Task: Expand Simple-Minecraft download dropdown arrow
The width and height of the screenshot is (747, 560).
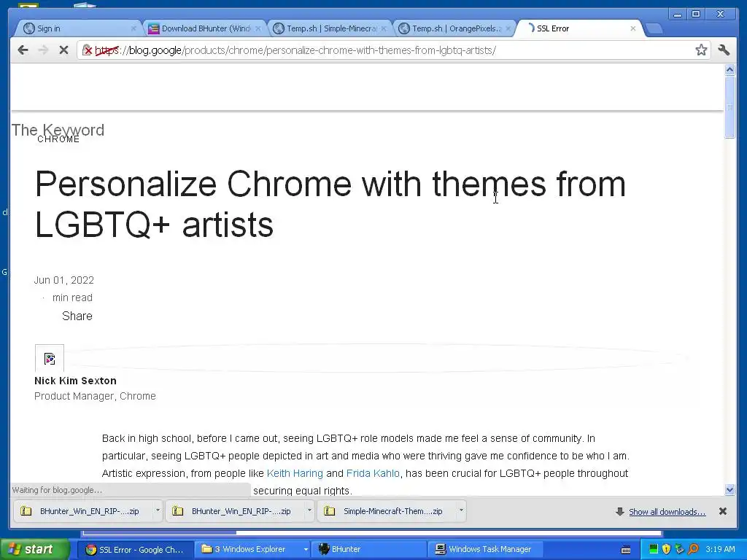Action: click(461, 510)
